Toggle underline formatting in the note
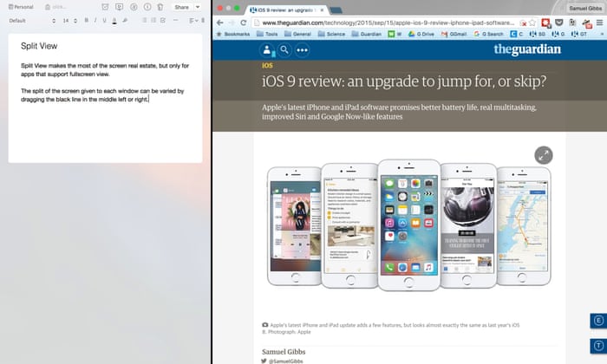The height and width of the screenshot is (364, 607). [x=105, y=19]
